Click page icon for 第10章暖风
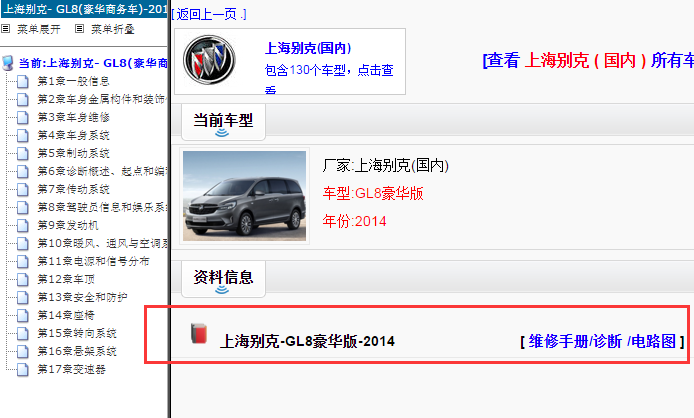This screenshot has height=418, width=694. [x=23, y=244]
